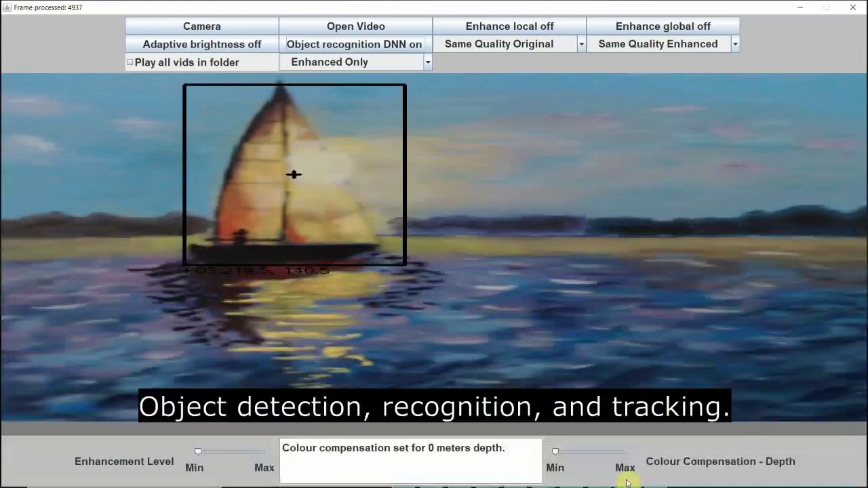Image resolution: width=868 pixels, height=488 pixels.
Task: Click the Colour Compensation Depth slider thumb
Action: point(555,451)
